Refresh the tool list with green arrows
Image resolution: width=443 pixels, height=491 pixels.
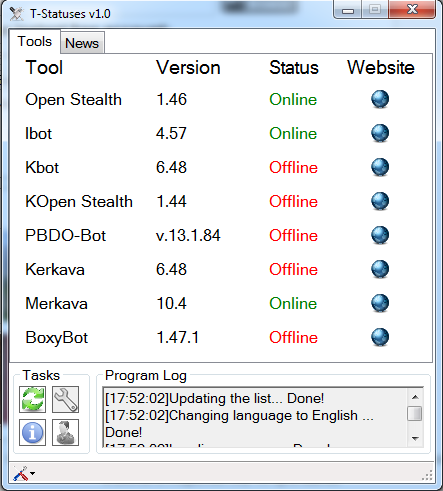point(32,399)
